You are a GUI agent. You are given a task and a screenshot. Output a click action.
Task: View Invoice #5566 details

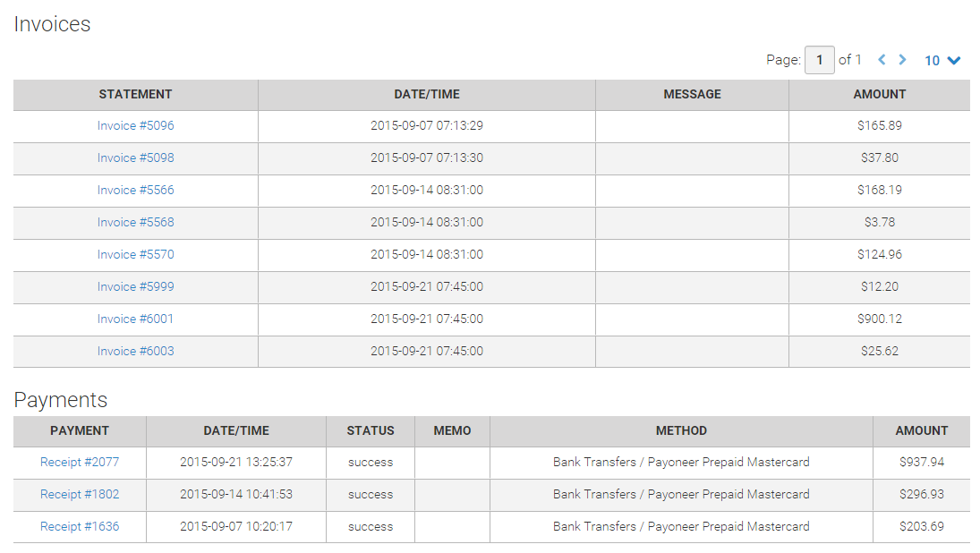tap(136, 191)
